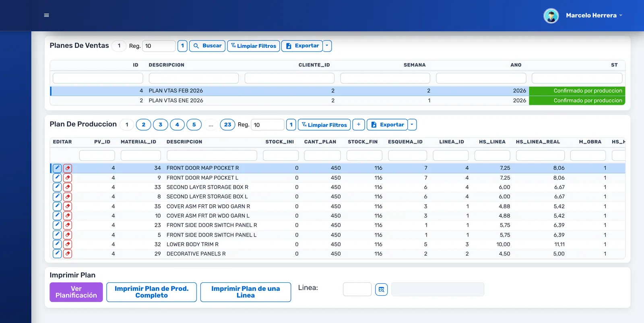Open the Linea lookup search icon

[x=381, y=289]
